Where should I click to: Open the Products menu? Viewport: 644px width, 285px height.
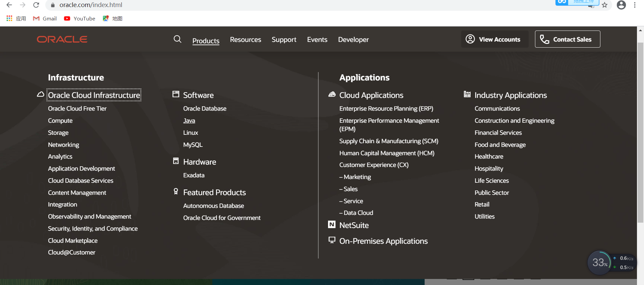click(206, 41)
